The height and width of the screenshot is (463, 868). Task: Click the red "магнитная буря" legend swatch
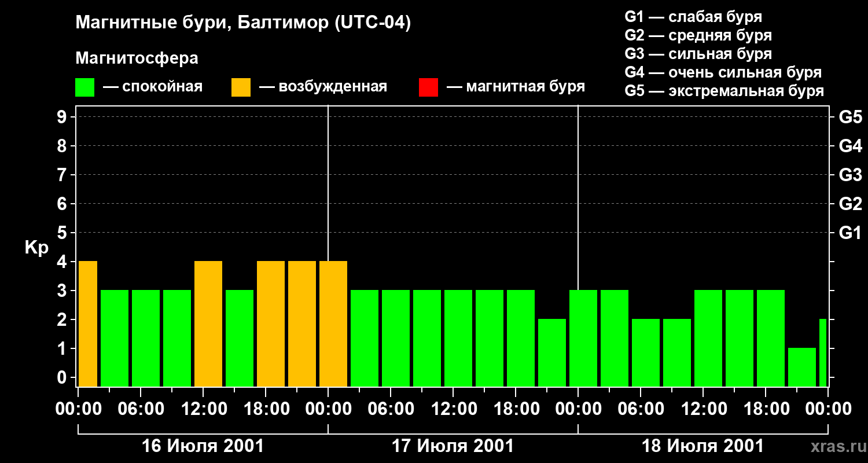(x=428, y=87)
